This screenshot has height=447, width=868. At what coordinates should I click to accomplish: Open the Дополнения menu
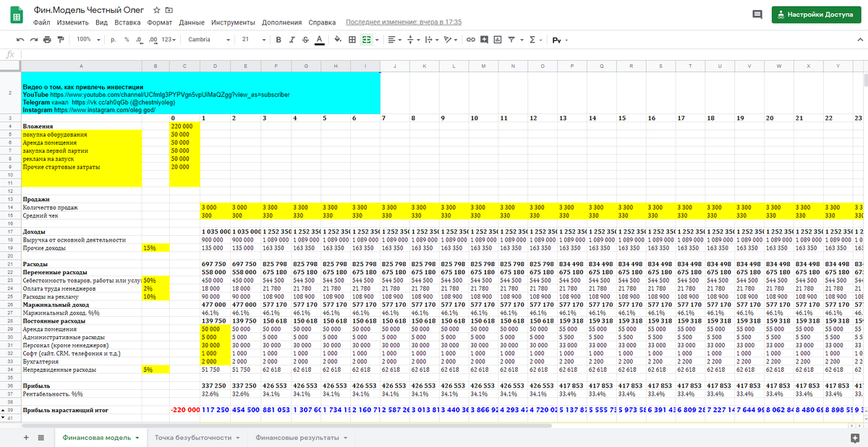click(x=282, y=22)
